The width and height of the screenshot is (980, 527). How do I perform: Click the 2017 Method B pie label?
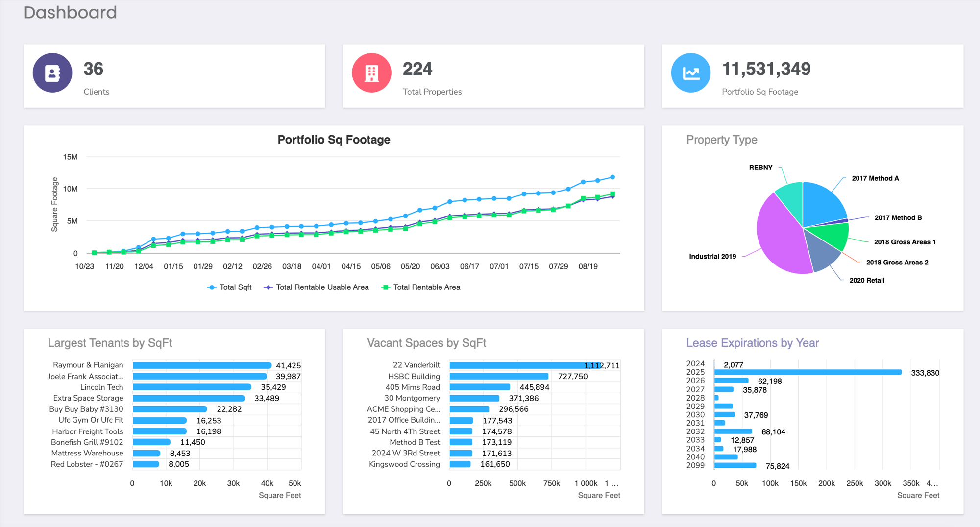tap(898, 218)
